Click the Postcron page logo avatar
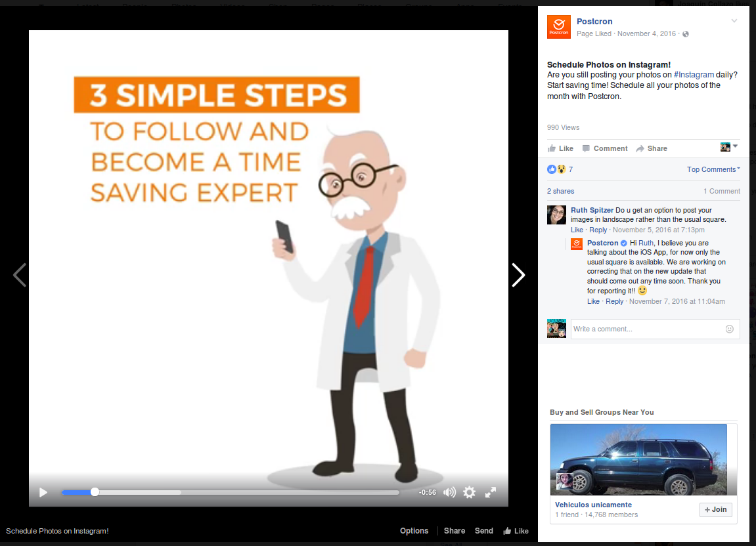The image size is (756, 546). pos(558,27)
